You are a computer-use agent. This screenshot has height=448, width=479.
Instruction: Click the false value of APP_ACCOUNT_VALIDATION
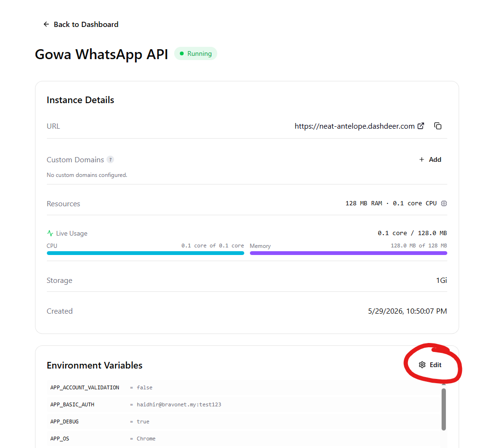click(144, 387)
